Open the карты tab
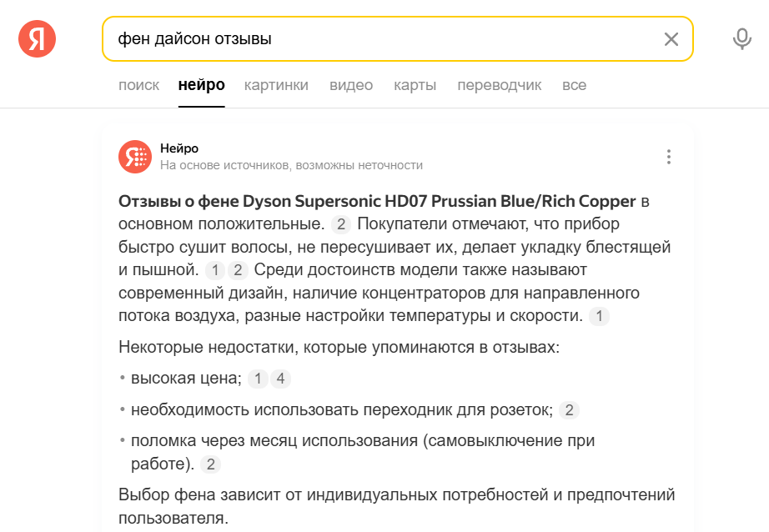This screenshot has width=769, height=532. click(x=415, y=85)
